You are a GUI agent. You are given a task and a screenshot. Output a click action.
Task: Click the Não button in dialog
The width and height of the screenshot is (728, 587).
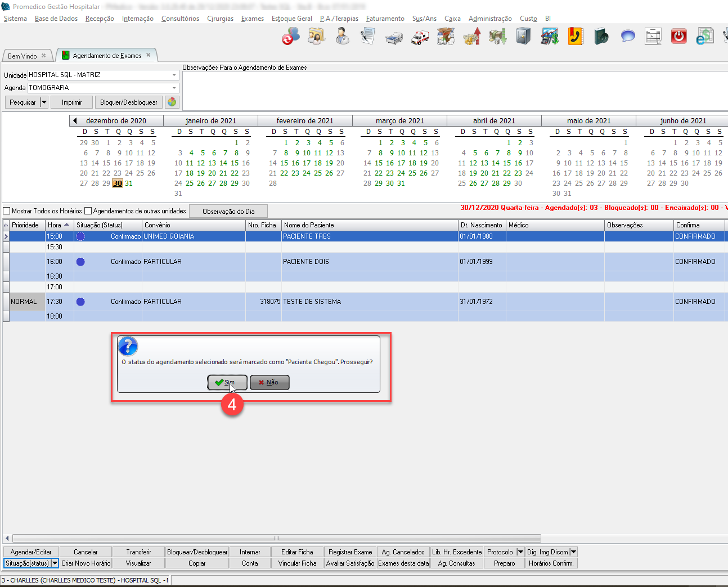tap(269, 383)
